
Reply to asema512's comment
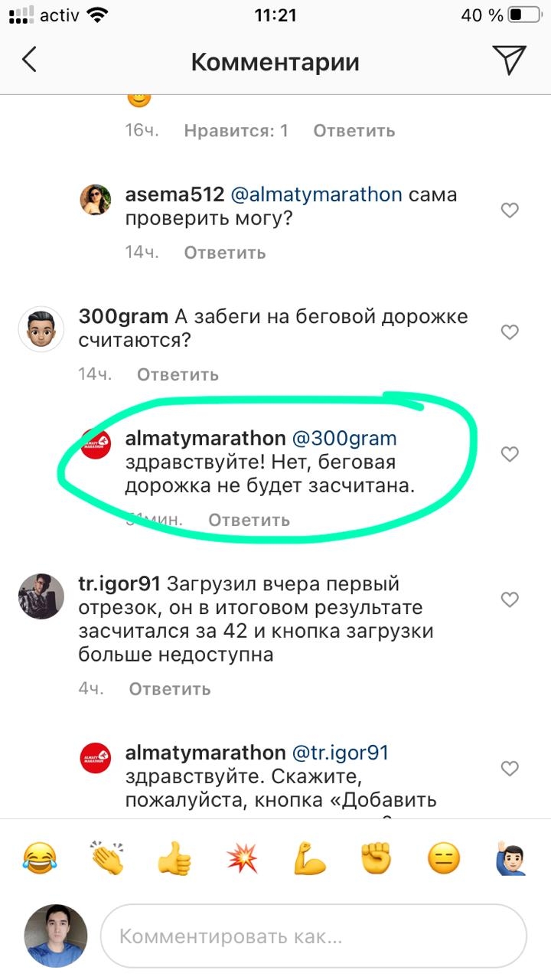click(x=225, y=252)
